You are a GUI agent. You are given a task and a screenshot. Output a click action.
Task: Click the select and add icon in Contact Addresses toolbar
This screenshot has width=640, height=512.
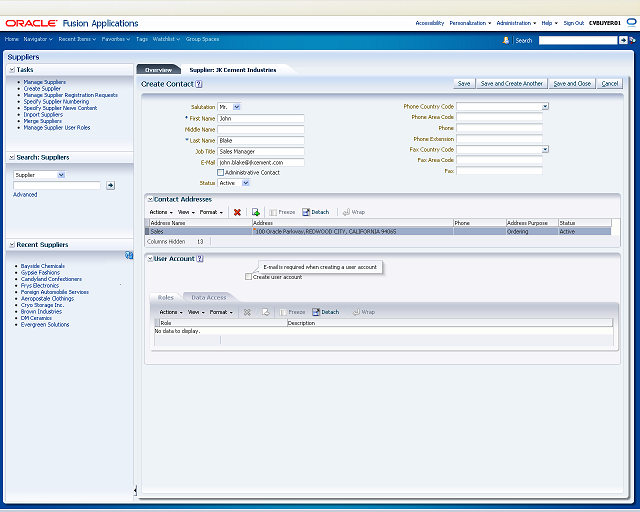(256, 212)
